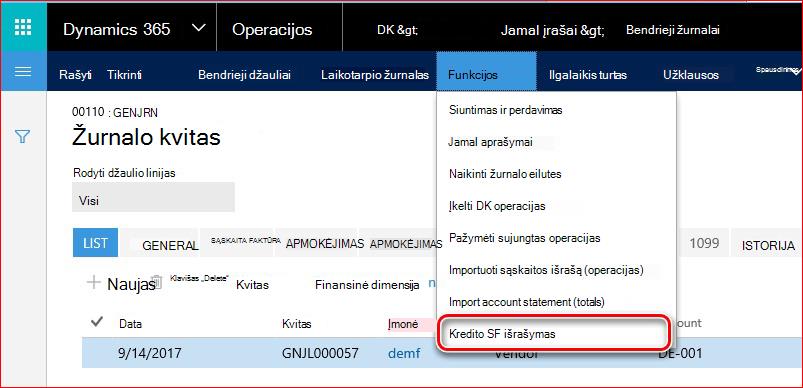Switch to the 1099 tab
Viewport: 803px width, 388px height.
(704, 243)
